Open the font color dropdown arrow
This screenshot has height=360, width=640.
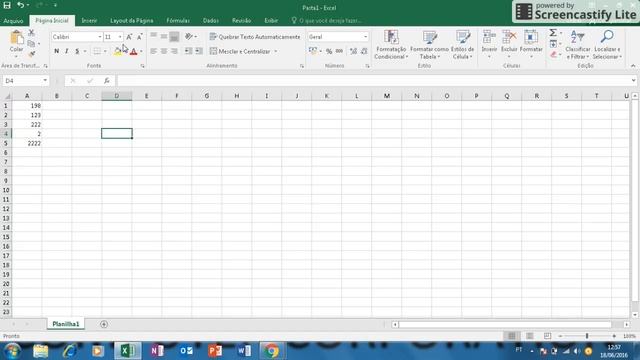click(141, 51)
